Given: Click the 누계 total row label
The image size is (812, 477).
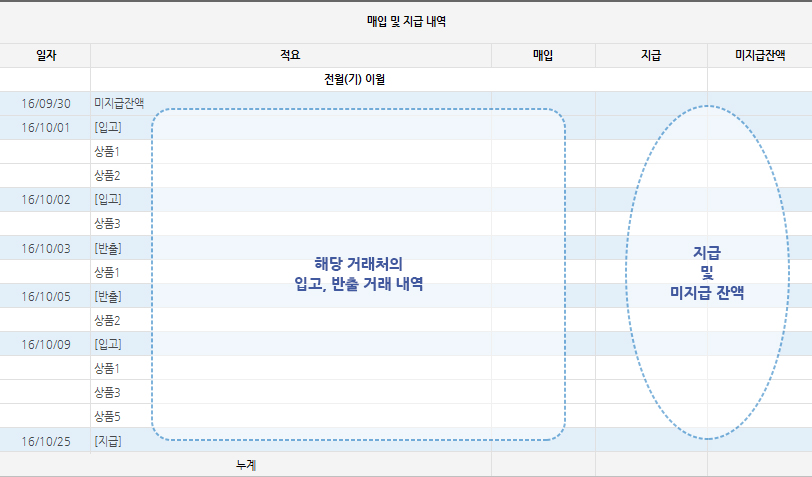Looking at the screenshot, I should [x=246, y=465].
